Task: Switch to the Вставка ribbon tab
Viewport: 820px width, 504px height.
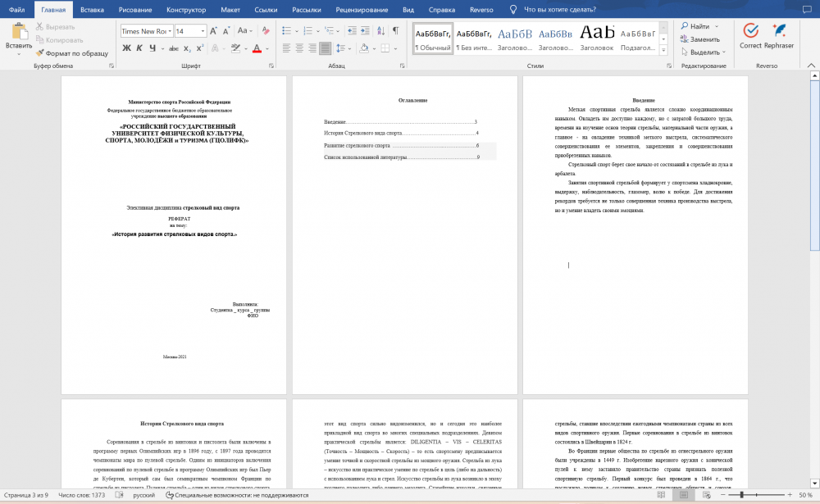Action: point(92,9)
